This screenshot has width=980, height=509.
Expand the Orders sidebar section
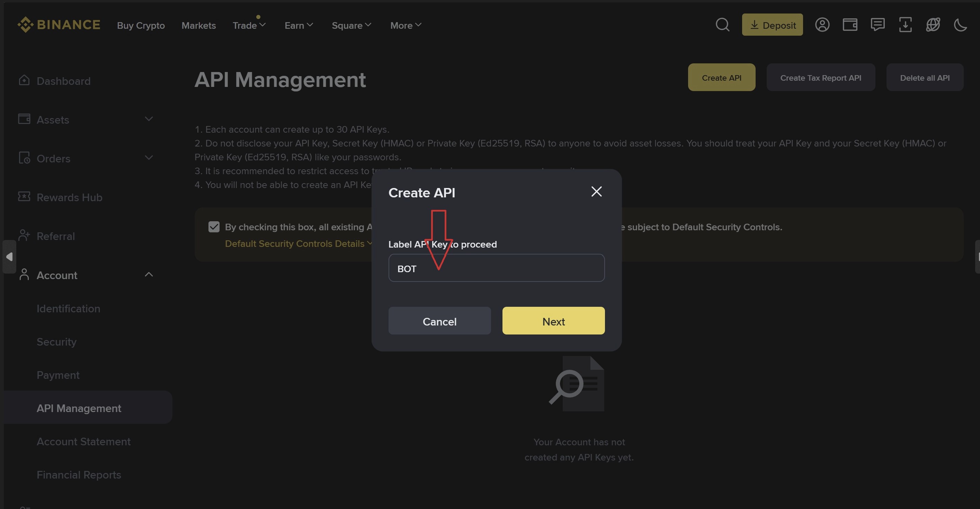click(x=149, y=158)
